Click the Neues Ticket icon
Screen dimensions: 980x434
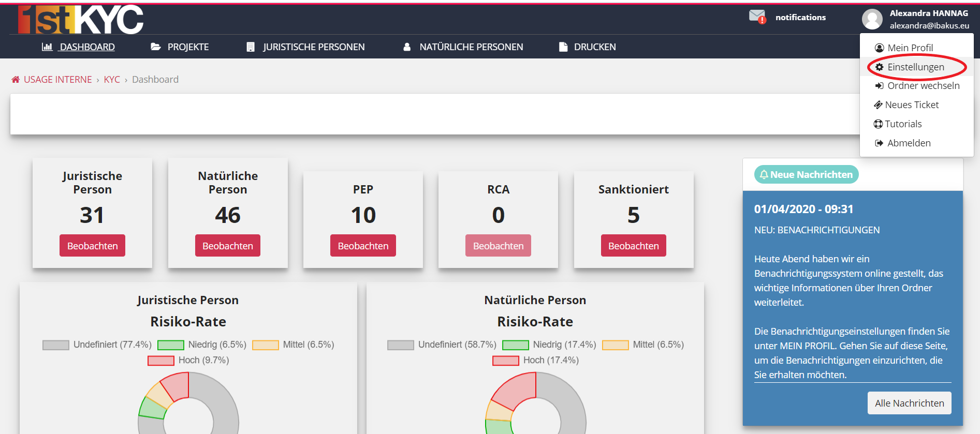[878, 105]
